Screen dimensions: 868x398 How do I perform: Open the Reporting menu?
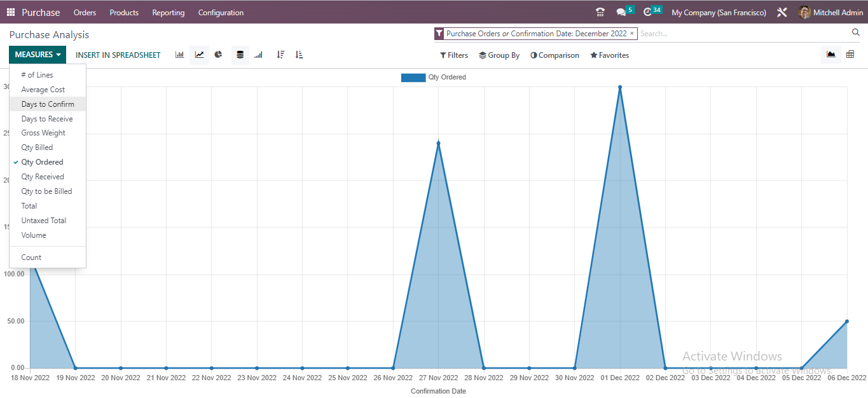tap(168, 12)
